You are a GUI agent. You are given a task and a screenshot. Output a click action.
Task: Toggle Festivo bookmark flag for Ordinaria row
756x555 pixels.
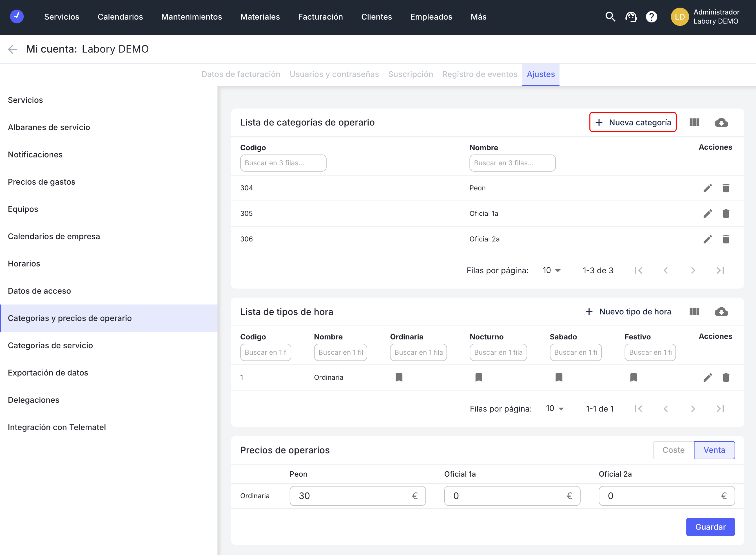pyautogui.click(x=633, y=378)
